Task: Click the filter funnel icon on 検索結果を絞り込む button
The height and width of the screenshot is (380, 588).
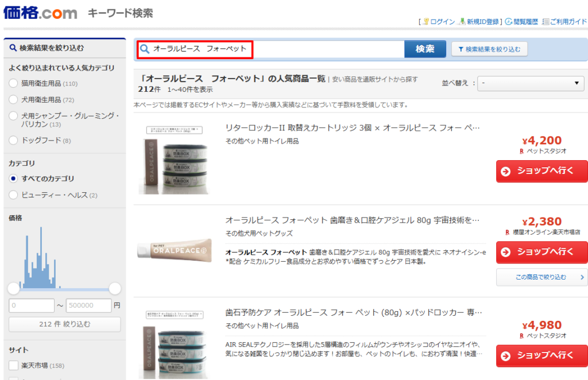Action: coord(461,49)
